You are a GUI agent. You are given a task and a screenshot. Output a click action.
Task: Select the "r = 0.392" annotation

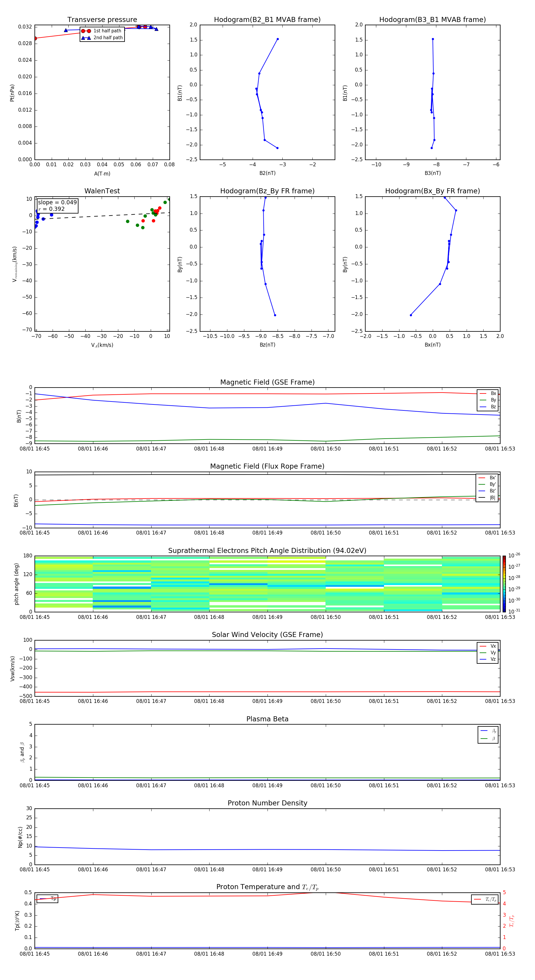[x=52, y=209]
